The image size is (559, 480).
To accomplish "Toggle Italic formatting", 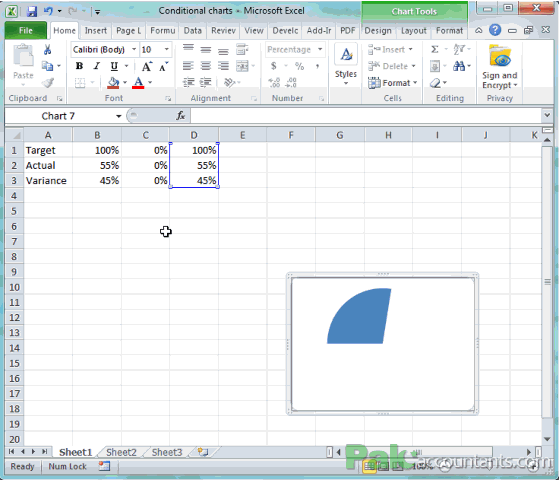I will (x=96, y=66).
